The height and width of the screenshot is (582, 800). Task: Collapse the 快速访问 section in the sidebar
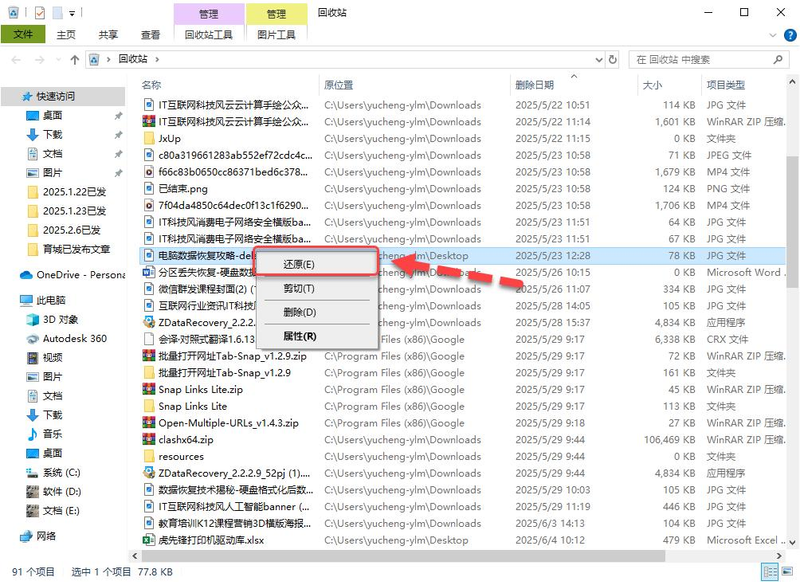[12, 96]
